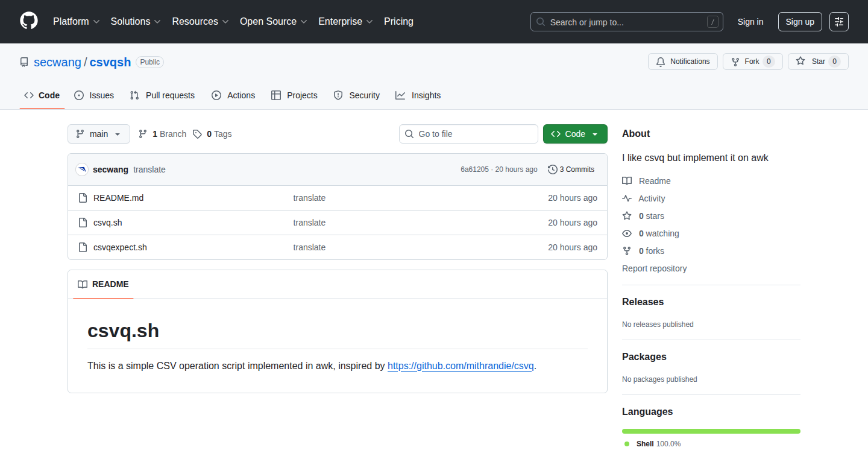Open translate commit for README.md row
The image size is (868, 459).
(x=309, y=198)
